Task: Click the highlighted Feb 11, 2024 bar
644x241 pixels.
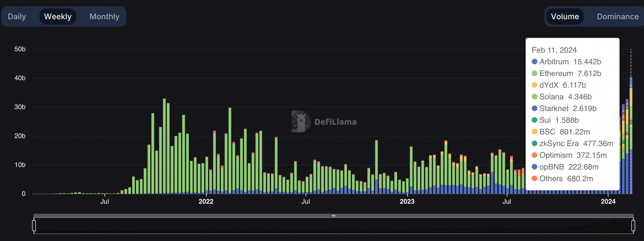Action: (631, 136)
